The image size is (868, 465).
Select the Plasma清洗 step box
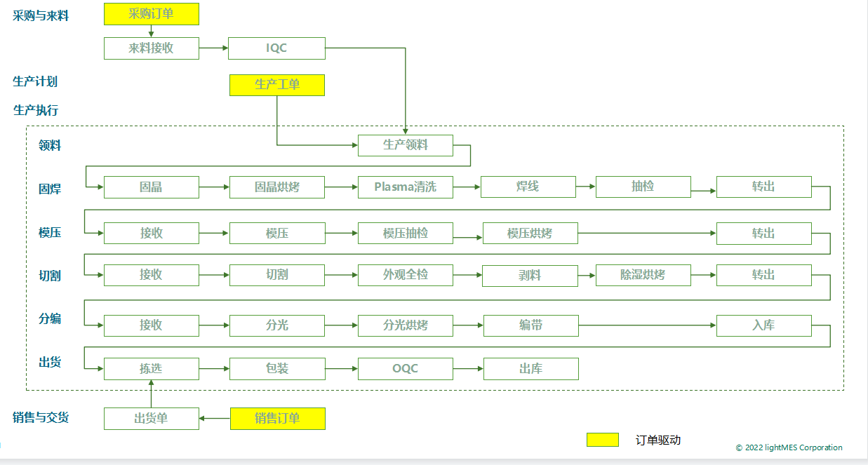point(405,187)
